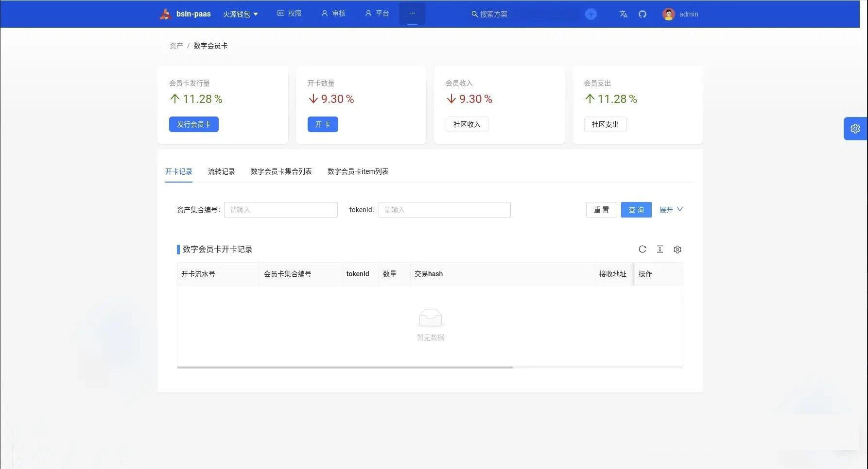Open the GitHub repository icon
Screen dimensions: 868x469
click(x=642, y=14)
